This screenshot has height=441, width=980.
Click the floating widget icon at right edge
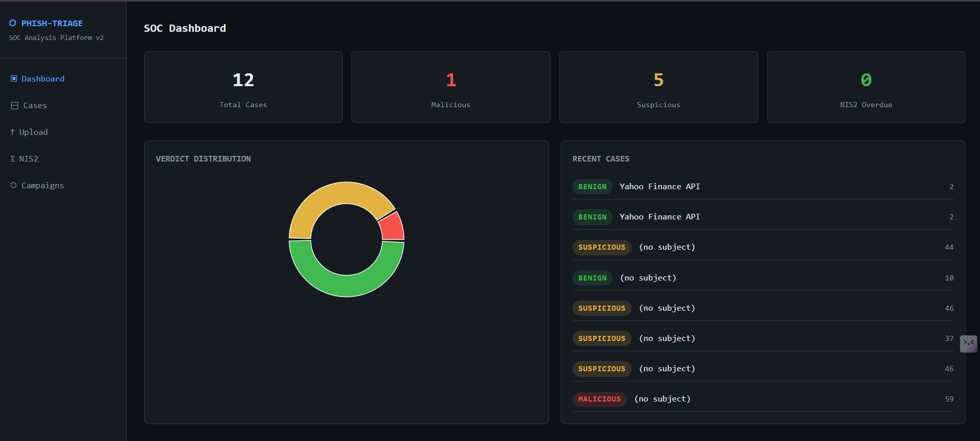tap(969, 344)
